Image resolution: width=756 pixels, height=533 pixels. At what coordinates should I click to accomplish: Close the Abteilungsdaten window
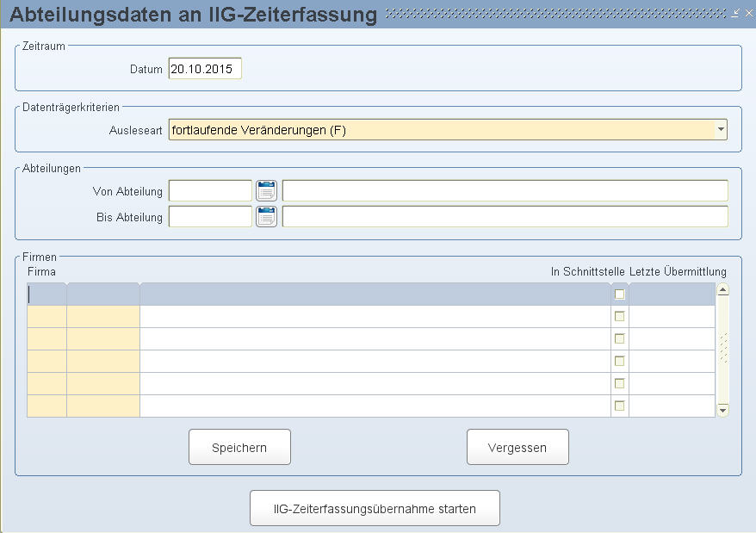pos(749,14)
